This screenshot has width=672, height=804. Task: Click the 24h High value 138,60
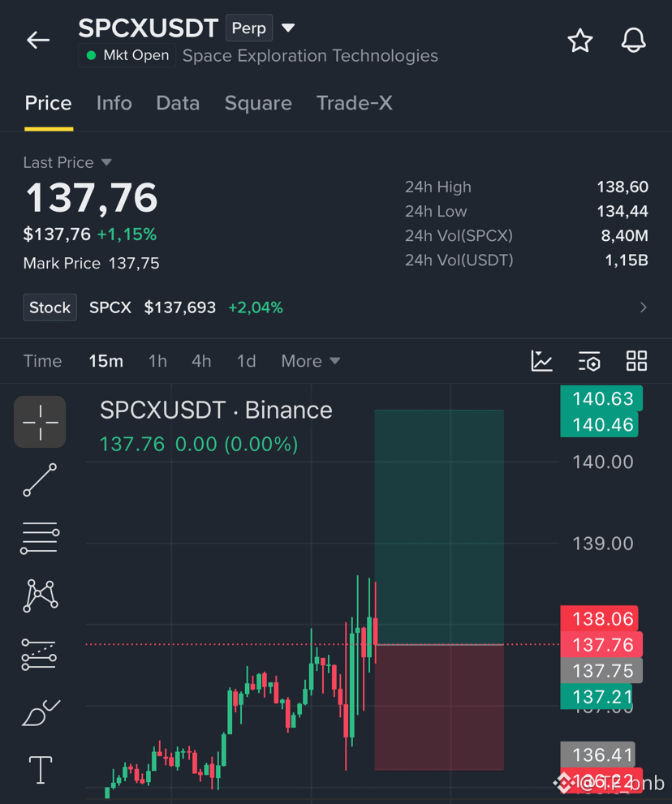(x=622, y=187)
